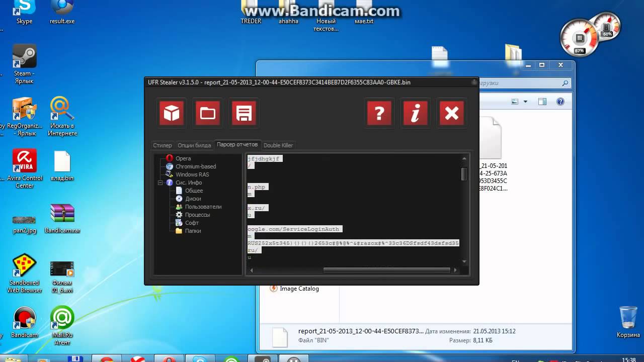Screen dimensions: 644x362
Task: Select the RegOrganizer - Ярлык desktop icon
Action: (24, 117)
